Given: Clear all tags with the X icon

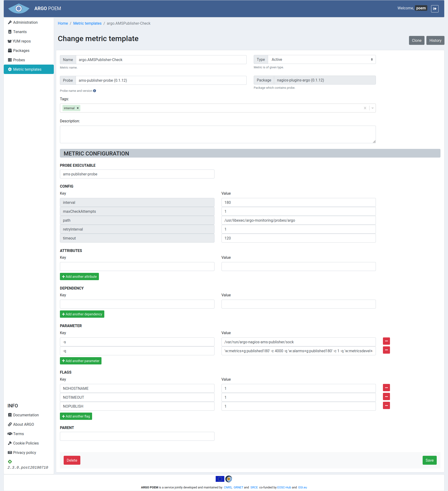Looking at the screenshot, I should pos(365,108).
